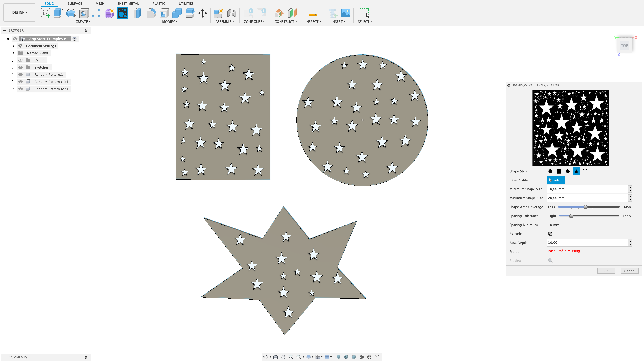The image size is (644, 362).
Task: Click the Measure ruler icon
Action: [x=313, y=13]
